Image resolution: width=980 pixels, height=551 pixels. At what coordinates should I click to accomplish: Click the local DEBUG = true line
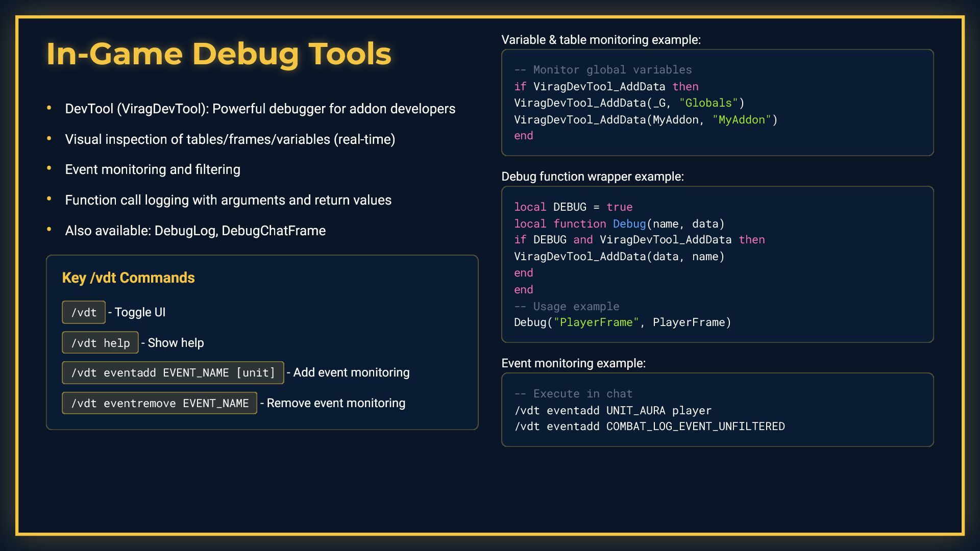(x=573, y=207)
